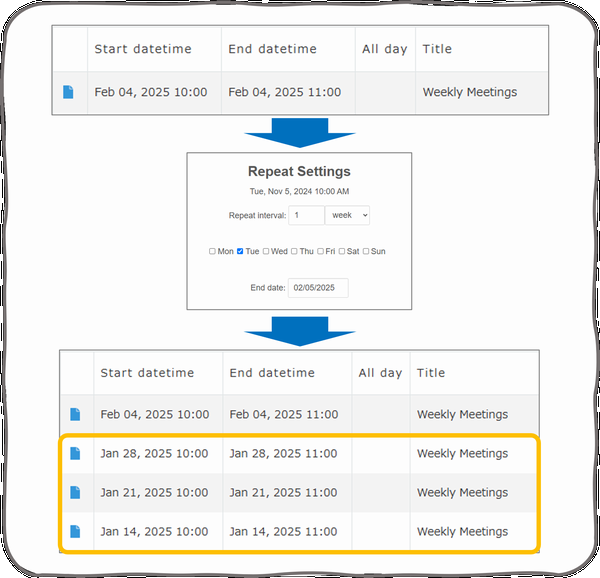The width and height of the screenshot is (600, 578).
Task: Uncheck the Tue checkbox
Action: [x=240, y=251]
